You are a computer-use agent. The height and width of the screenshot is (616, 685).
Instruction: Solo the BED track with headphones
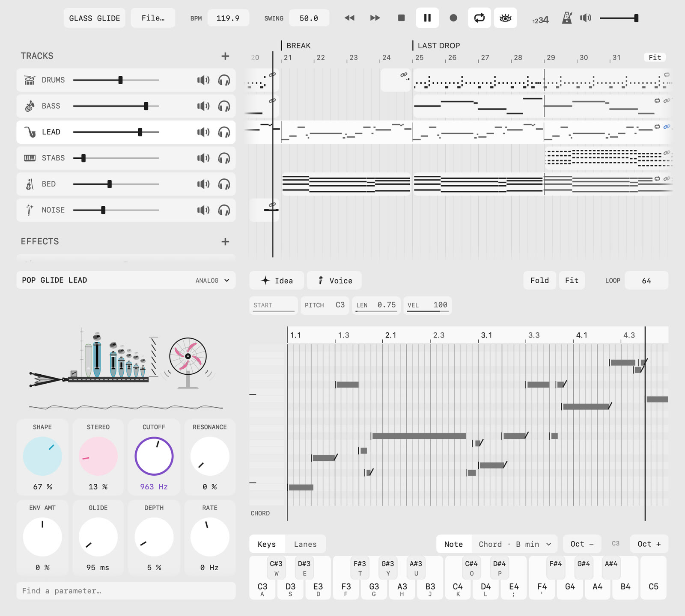point(224,184)
